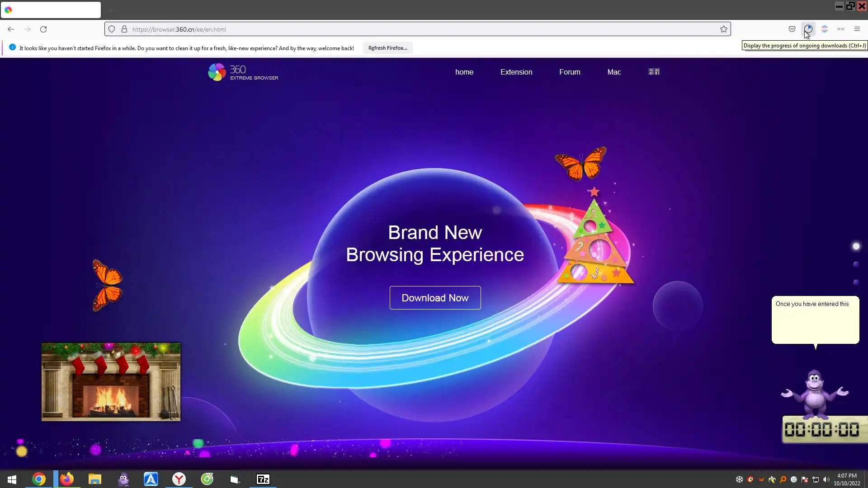Screen dimensions: 868x488
Task: Open the Forum navigation item
Action: (570, 72)
